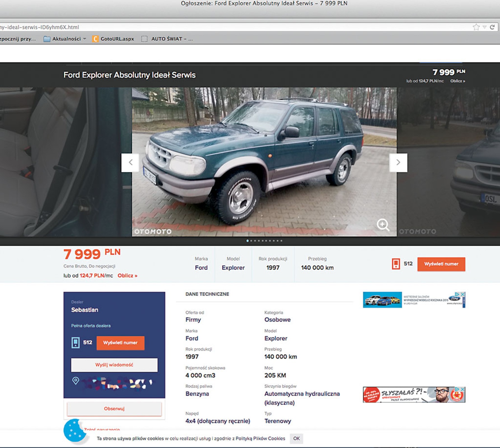This screenshot has width=500, height=448.
Task: Send a message to the dealer
Action: click(114, 365)
